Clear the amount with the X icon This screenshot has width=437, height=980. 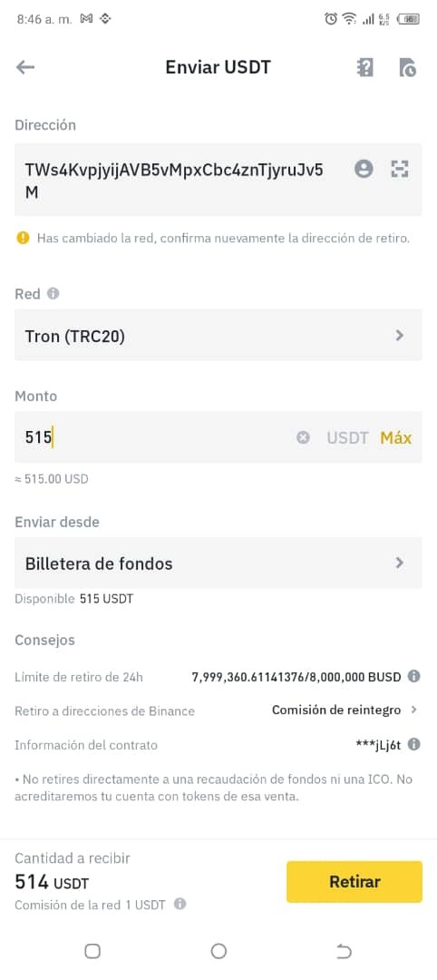pyautogui.click(x=303, y=437)
